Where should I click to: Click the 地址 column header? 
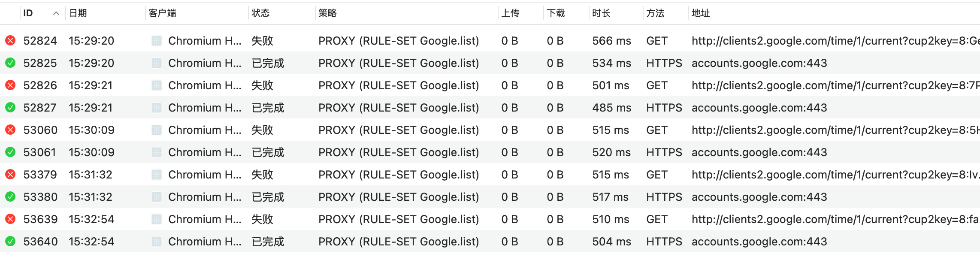click(701, 13)
